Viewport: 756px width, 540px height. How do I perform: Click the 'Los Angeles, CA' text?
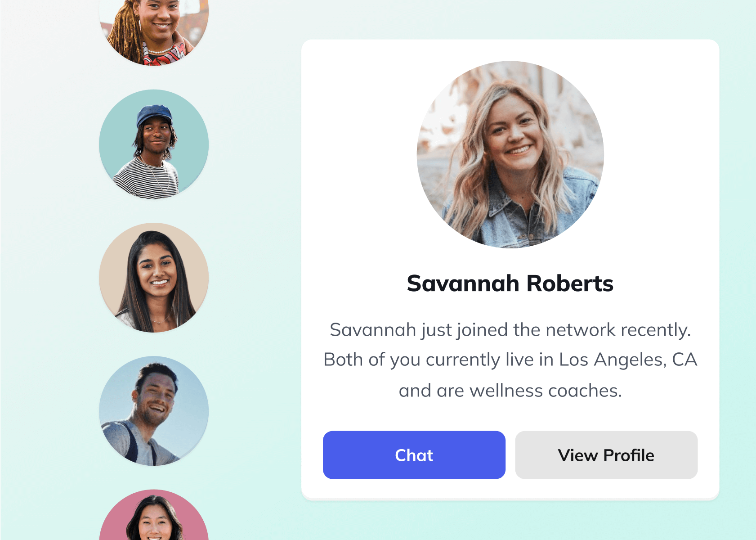pos(628,360)
